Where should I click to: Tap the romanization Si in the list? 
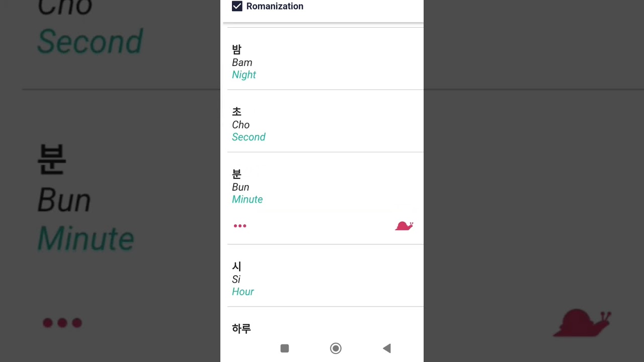coord(236,280)
